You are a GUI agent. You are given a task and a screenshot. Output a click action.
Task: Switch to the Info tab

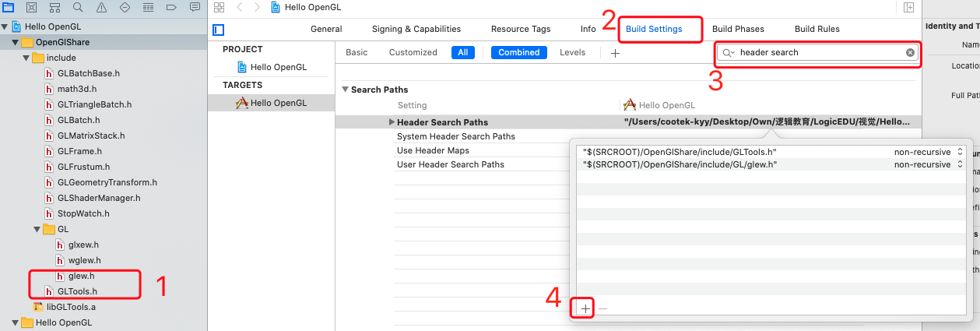click(588, 29)
